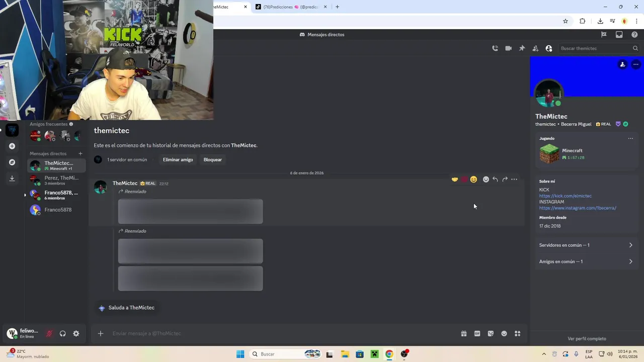Click the first blurred forwarded message
644x362 pixels.
pos(190,211)
